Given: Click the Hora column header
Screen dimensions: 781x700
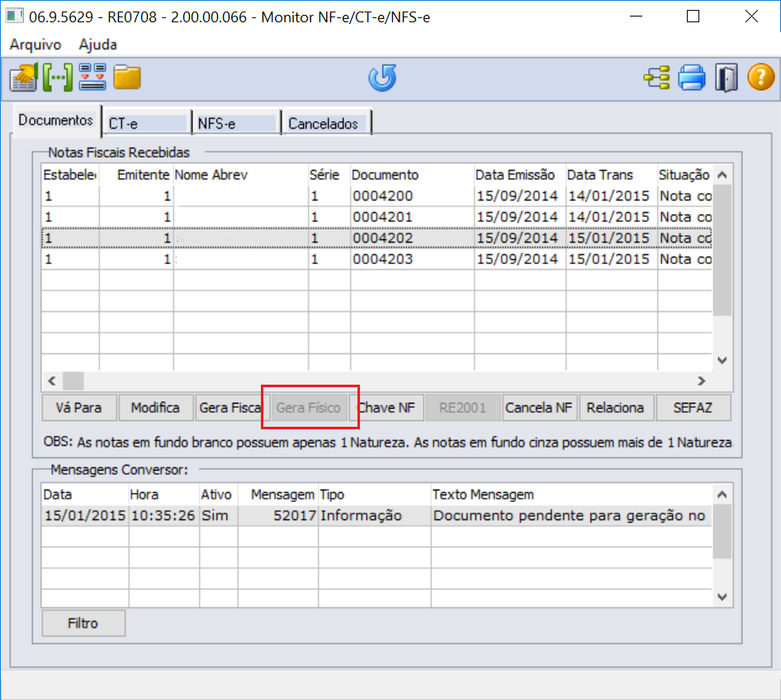Looking at the screenshot, I should click(x=163, y=494).
